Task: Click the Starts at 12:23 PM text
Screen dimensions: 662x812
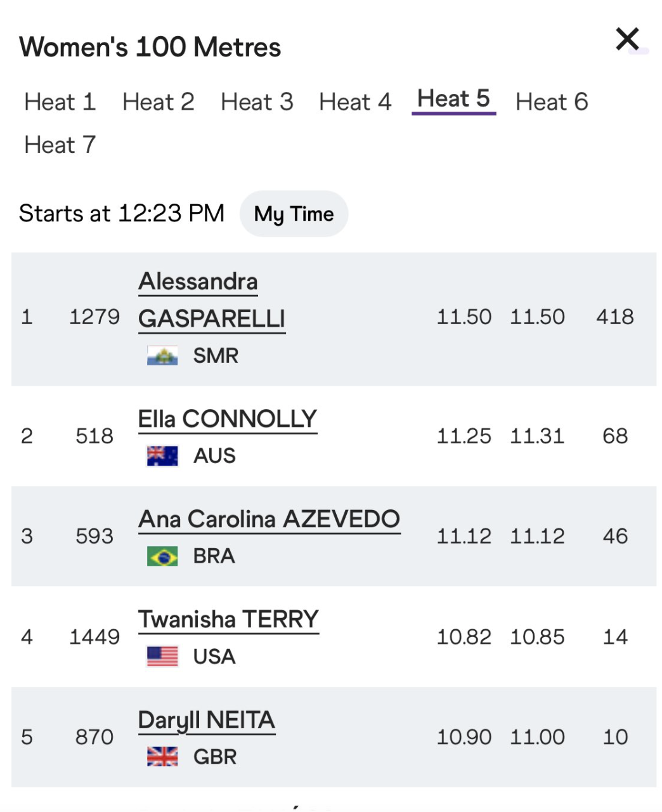Action: click(x=122, y=213)
